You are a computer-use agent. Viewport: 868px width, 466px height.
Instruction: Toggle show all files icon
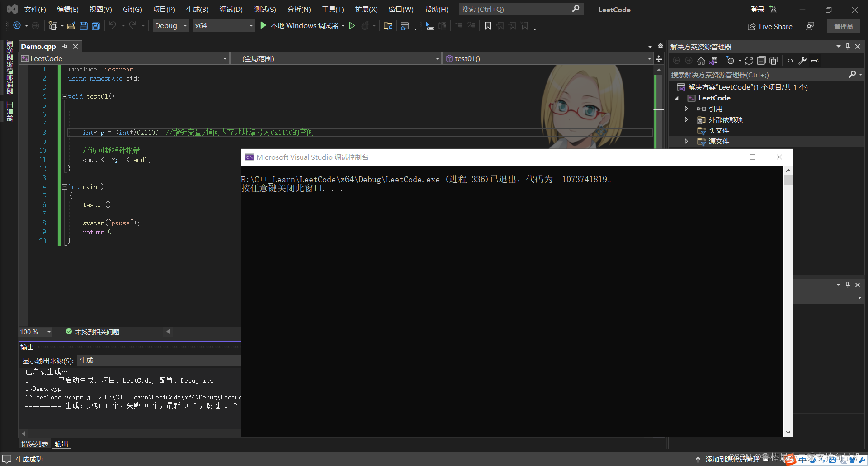(x=774, y=61)
